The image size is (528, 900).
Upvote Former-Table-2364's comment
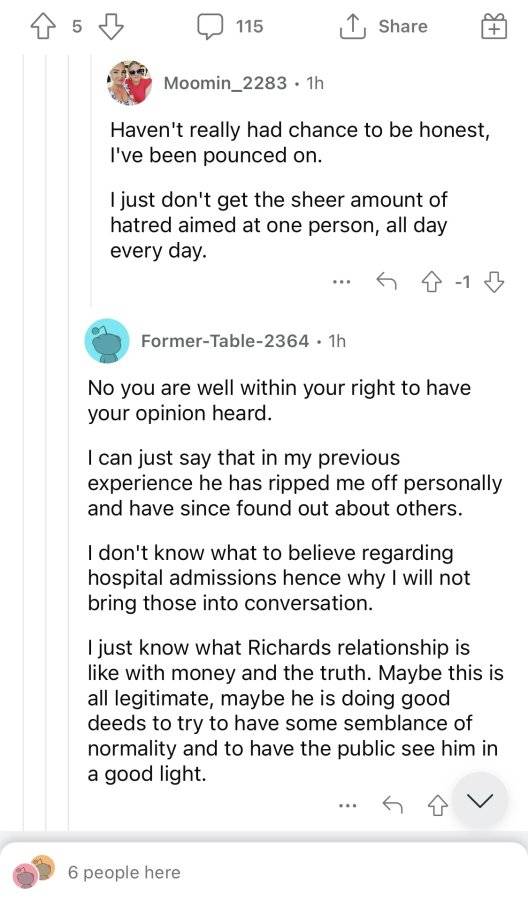(x=438, y=805)
